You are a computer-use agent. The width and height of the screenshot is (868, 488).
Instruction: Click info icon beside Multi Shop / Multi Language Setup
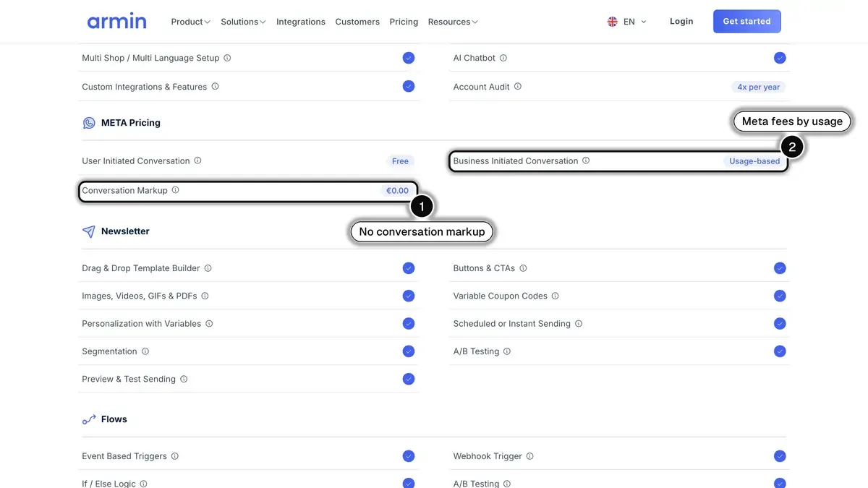click(x=227, y=58)
